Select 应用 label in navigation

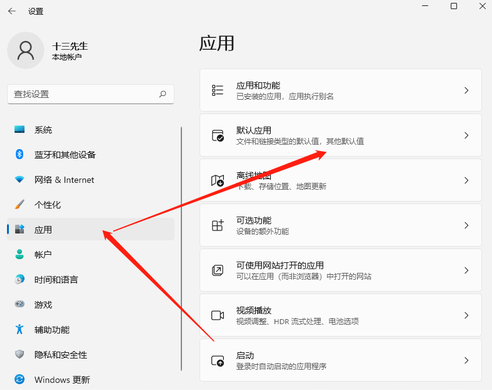43,229
